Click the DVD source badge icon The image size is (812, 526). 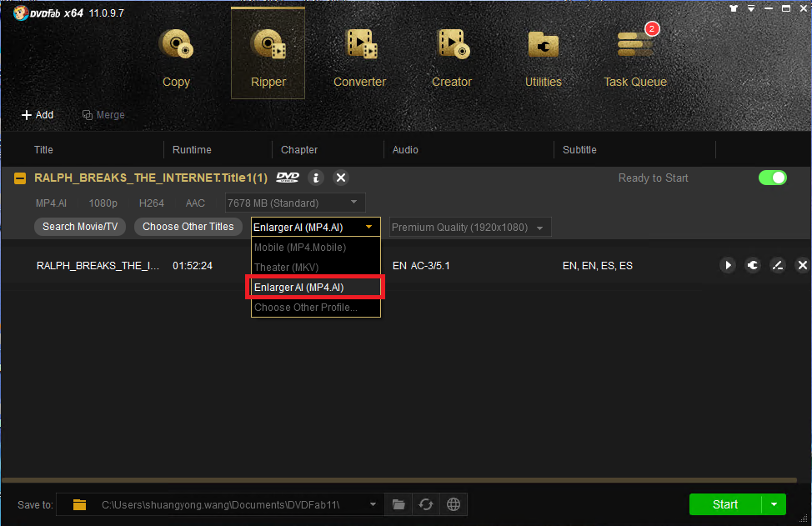[288, 178]
